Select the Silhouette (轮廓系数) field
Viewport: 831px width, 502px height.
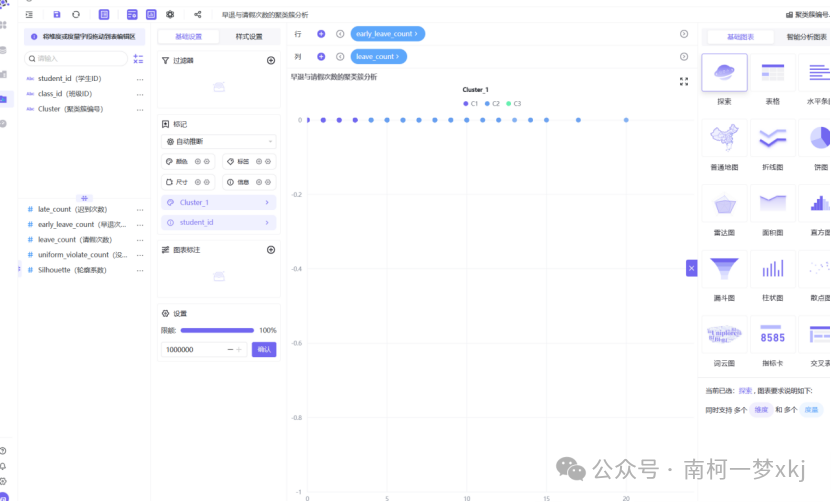pyautogui.click(x=72, y=270)
